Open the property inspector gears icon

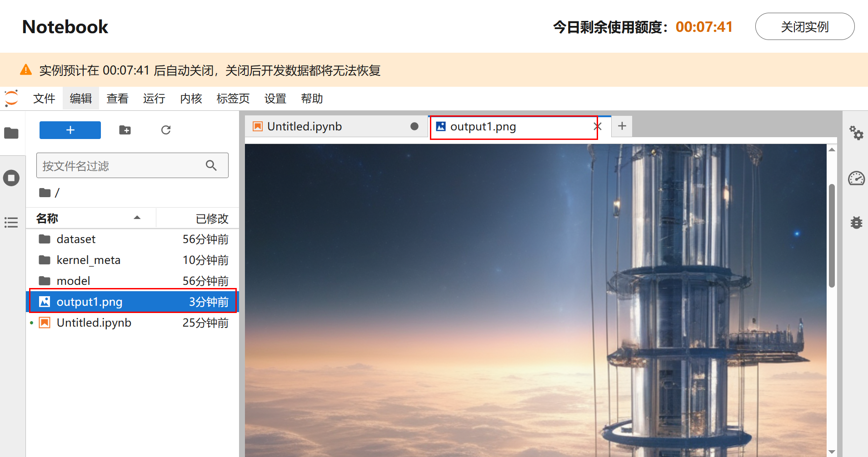[x=856, y=133]
